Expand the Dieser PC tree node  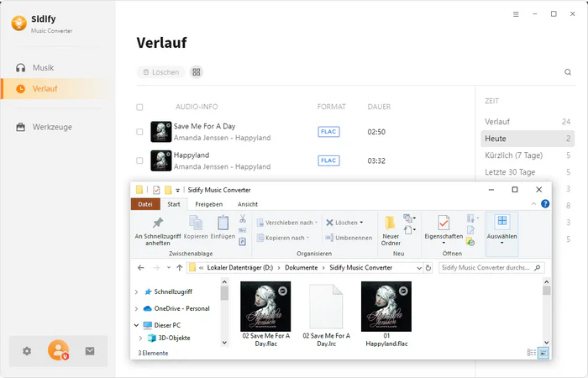click(x=137, y=324)
